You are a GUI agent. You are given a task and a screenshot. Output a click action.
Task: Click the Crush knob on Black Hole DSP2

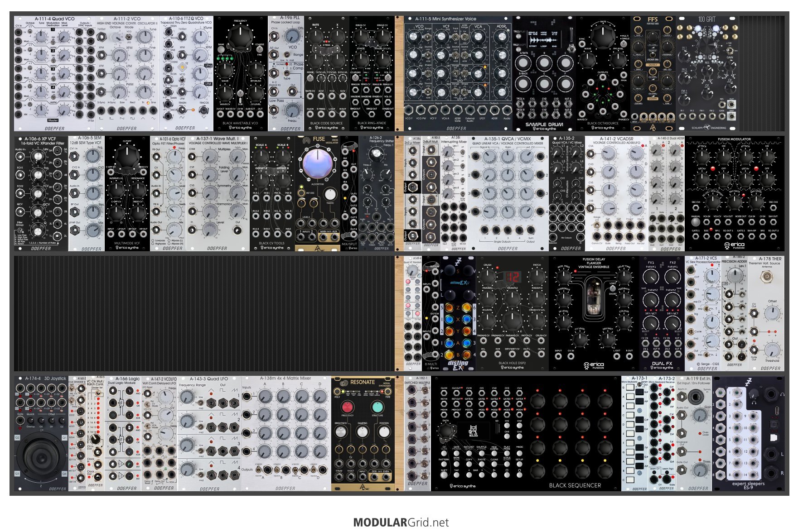click(x=488, y=276)
